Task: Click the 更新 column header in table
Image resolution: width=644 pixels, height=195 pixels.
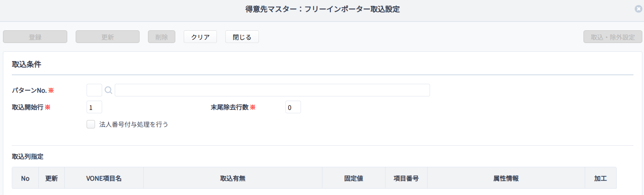Action: pos(51,178)
